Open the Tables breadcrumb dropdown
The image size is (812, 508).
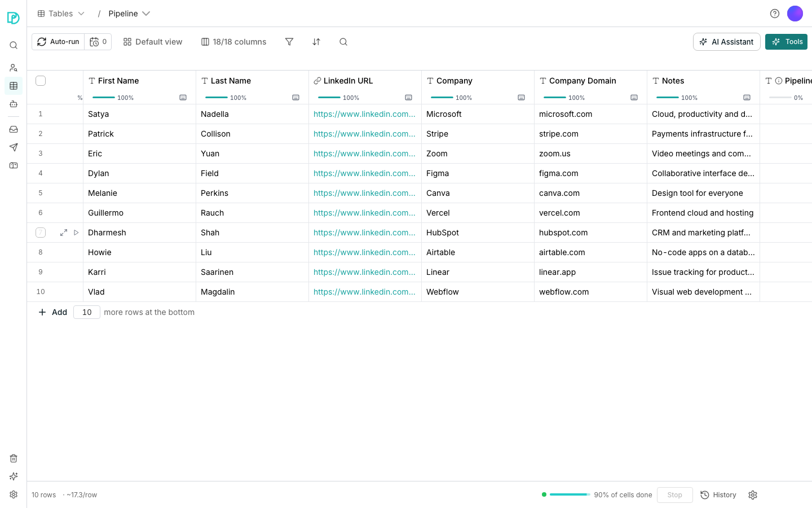pos(61,14)
